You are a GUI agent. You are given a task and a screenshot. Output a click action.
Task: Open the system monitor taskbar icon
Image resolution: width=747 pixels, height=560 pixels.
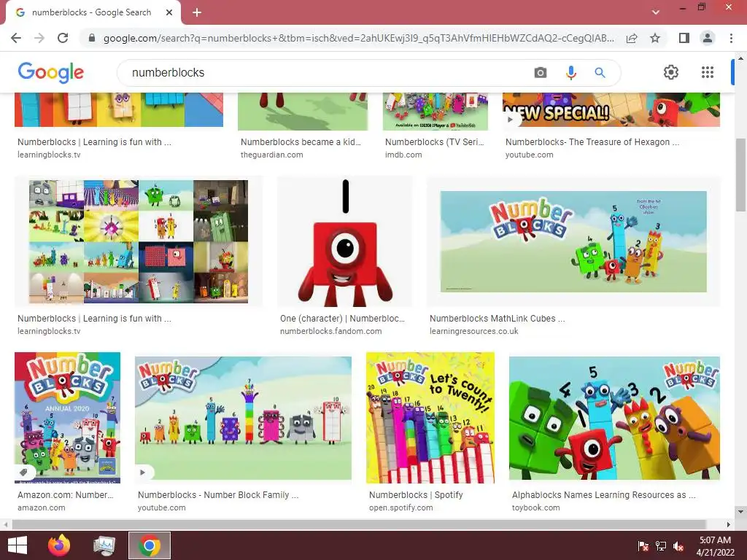[104, 545]
